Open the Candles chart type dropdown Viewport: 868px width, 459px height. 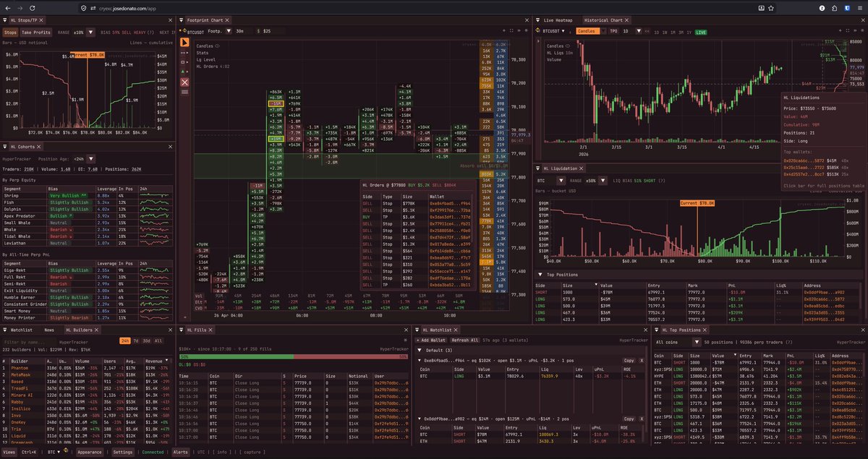(604, 31)
